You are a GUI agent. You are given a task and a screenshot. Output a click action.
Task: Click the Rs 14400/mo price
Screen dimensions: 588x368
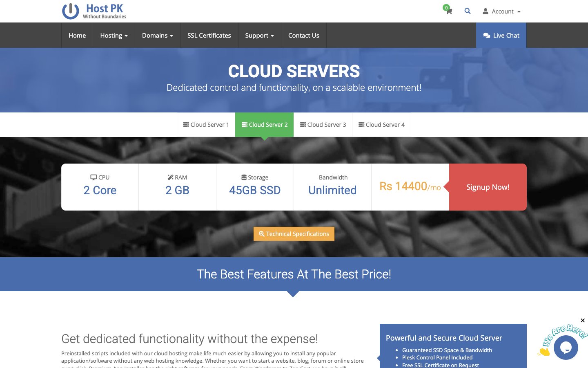tap(410, 186)
